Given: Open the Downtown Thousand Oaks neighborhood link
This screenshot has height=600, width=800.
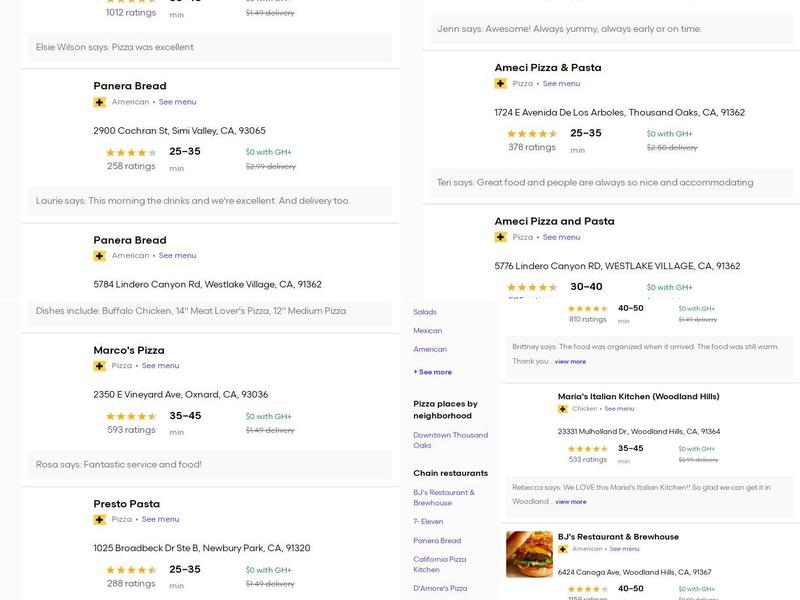Looking at the screenshot, I should [449, 439].
